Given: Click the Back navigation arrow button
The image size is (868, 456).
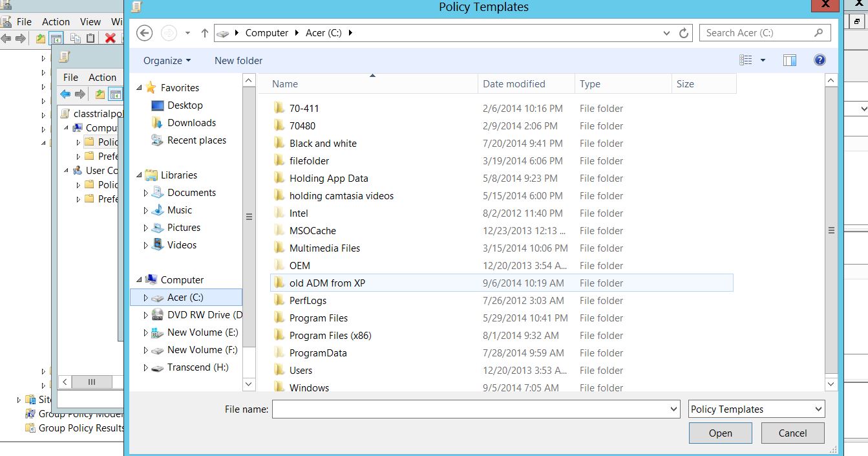Looking at the screenshot, I should point(145,33).
